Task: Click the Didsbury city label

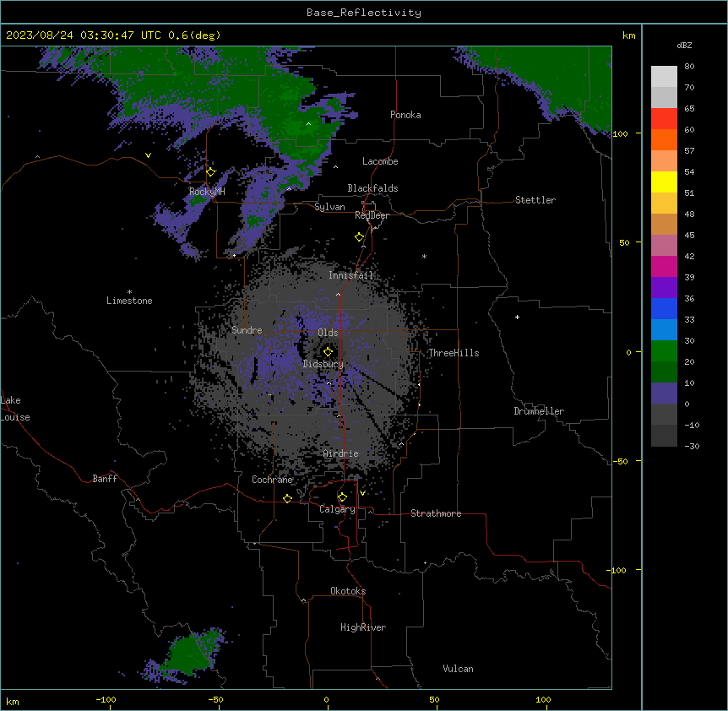Action: tap(323, 364)
